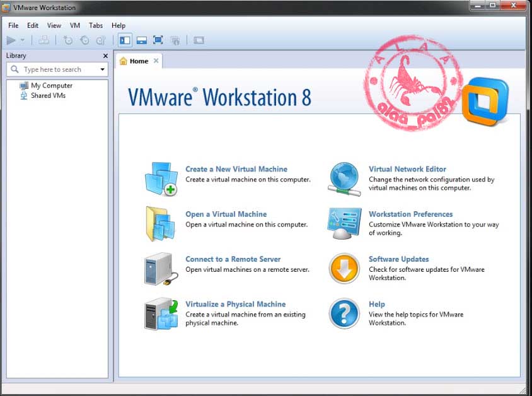Click the Revert to Snapshot toolbar icon
The width and height of the screenshot is (532, 396).
84,40
